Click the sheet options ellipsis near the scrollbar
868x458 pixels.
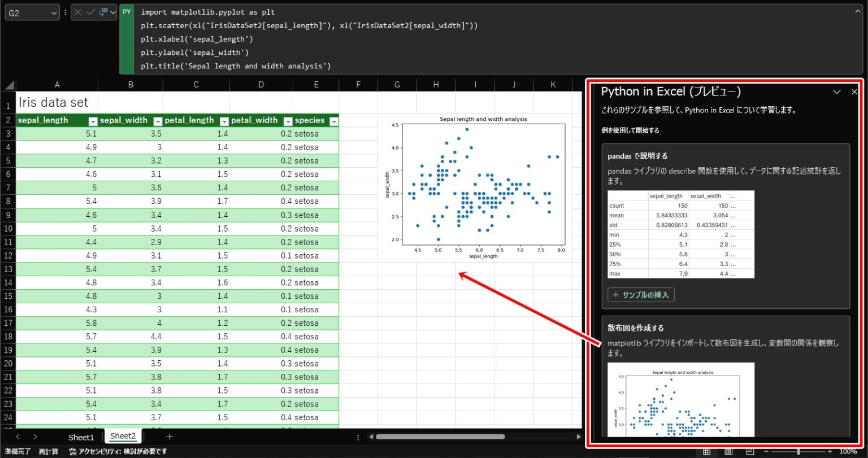tap(358, 437)
